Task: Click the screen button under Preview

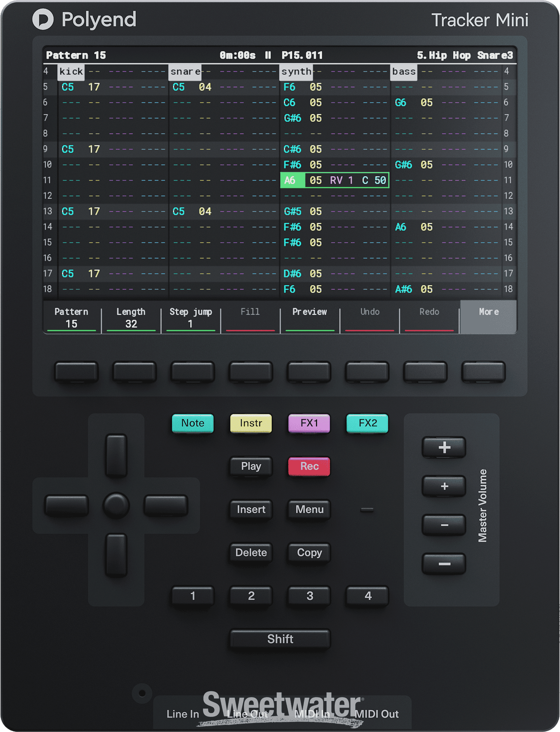Action: [309, 372]
